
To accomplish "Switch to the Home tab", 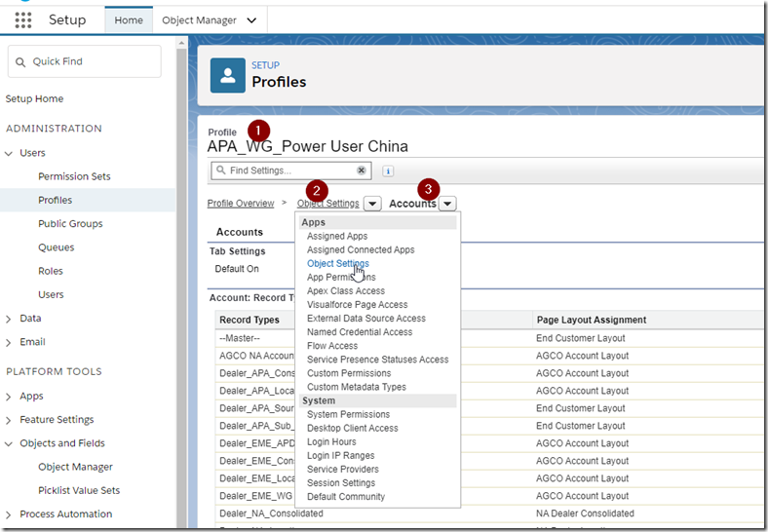I will pos(129,20).
